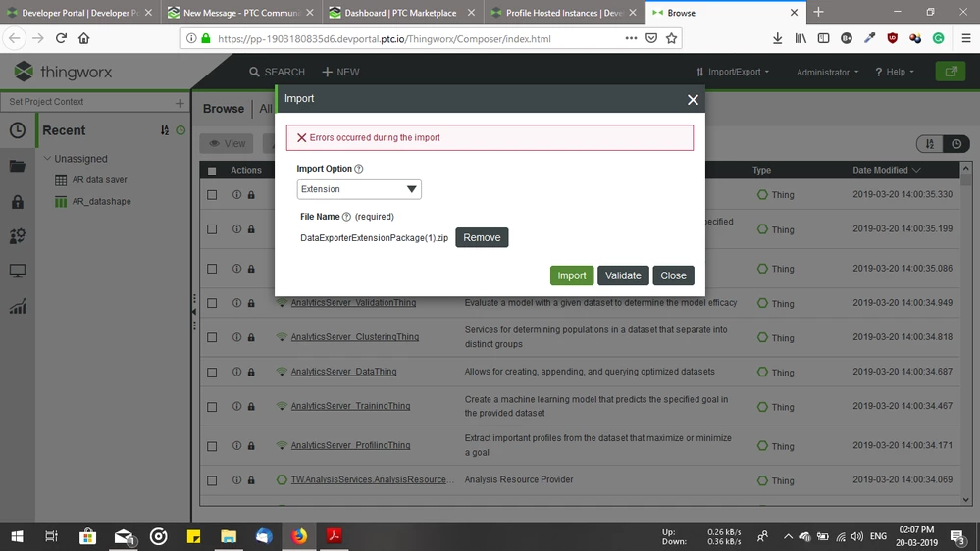
Task: Check the box for AnalyticsServer_ProfilingThing
Action: click(212, 446)
